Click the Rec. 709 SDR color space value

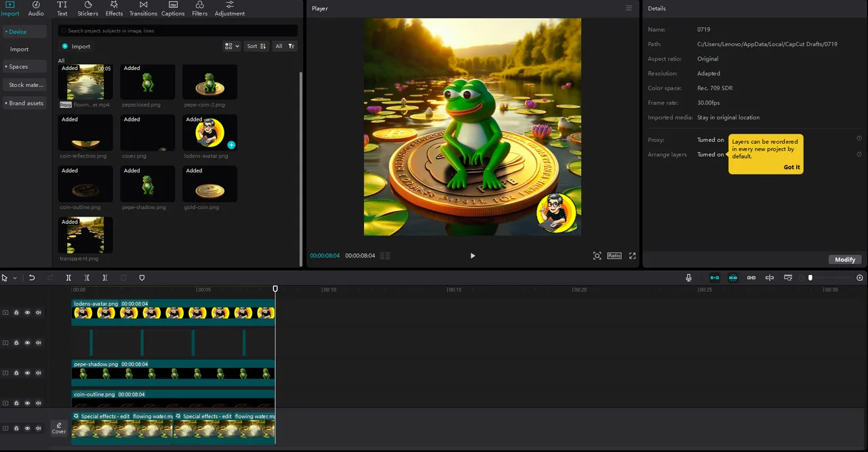pyautogui.click(x=715, y=88)
